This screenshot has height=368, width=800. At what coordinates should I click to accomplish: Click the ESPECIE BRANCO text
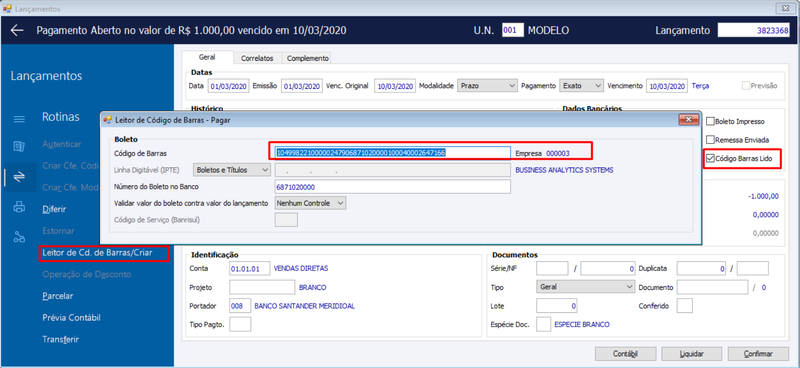tap(582, 324)
